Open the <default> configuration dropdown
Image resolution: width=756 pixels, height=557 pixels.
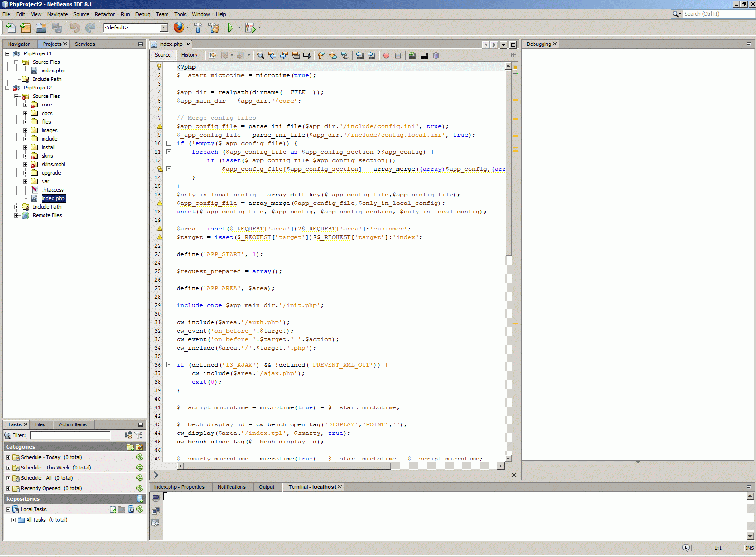pyautogui.click(x=164, y=27)
